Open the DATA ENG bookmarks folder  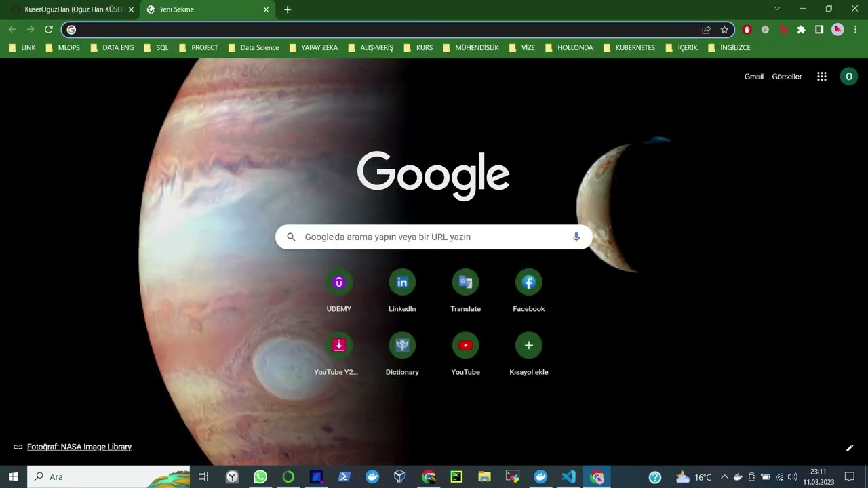click(113, 48)
